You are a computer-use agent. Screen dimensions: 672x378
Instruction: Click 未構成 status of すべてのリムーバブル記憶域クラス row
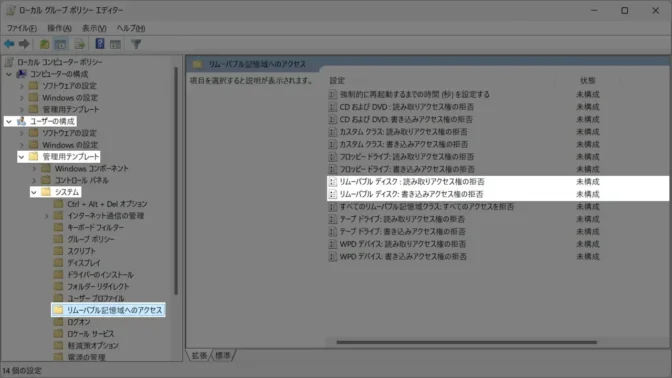pos(588,207)
